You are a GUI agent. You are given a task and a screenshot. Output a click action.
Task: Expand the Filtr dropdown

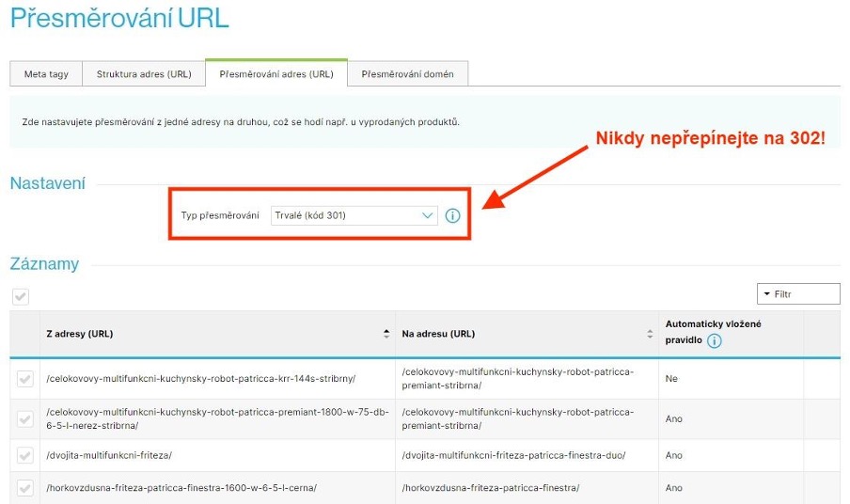pyautogui.click(x=797, y=294)
